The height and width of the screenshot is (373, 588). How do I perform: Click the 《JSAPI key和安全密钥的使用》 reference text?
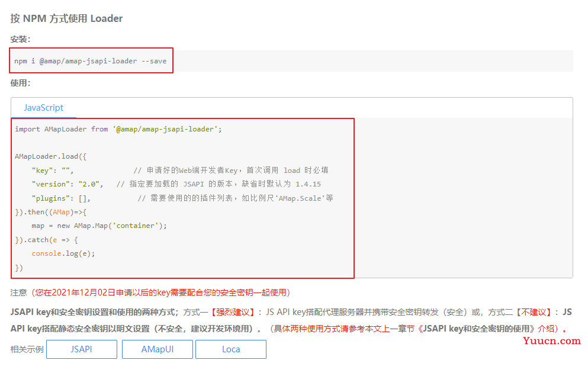475,329
